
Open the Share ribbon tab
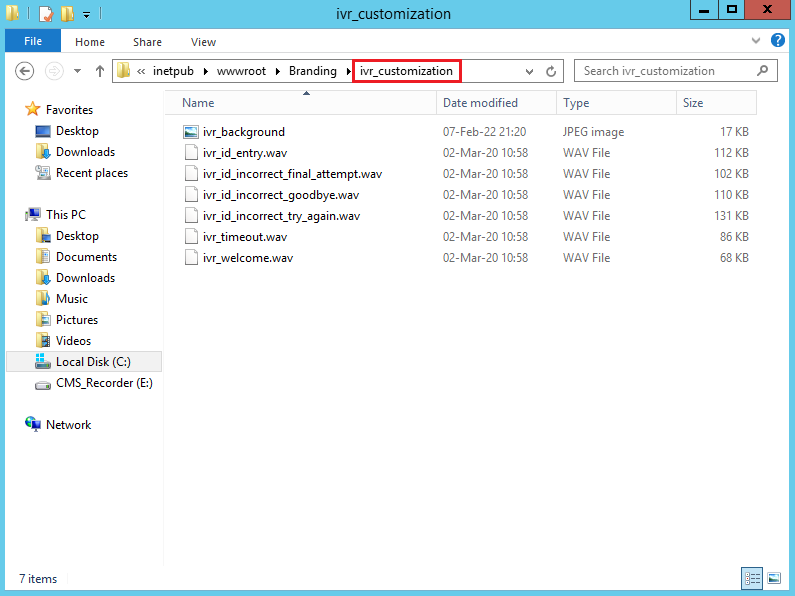point(147,42)
